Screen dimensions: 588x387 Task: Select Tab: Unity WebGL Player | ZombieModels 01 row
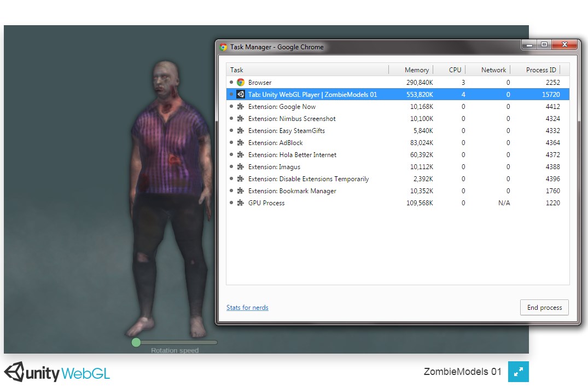pos(398,94)
